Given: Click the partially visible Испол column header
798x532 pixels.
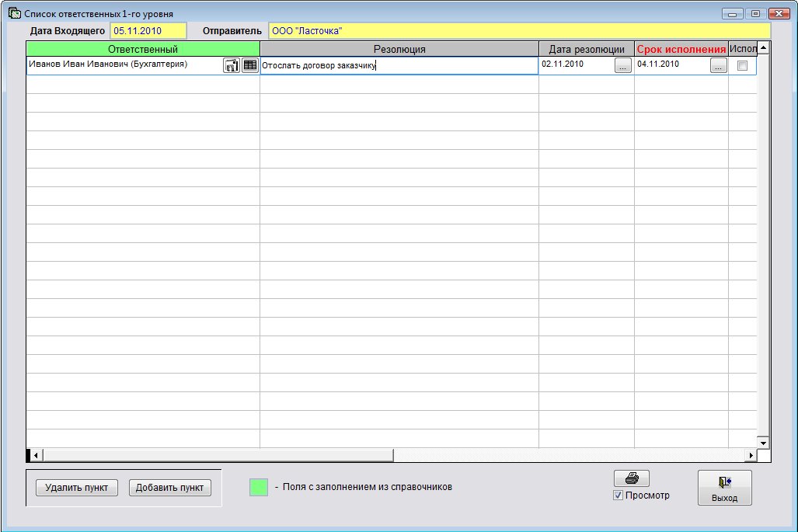Looking at the screenshot, I should click(x=743, y=49).
